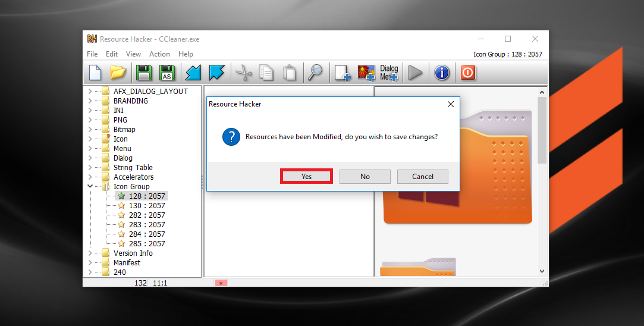Click the gray Compile play icon
644x326 pixels.
415,73
